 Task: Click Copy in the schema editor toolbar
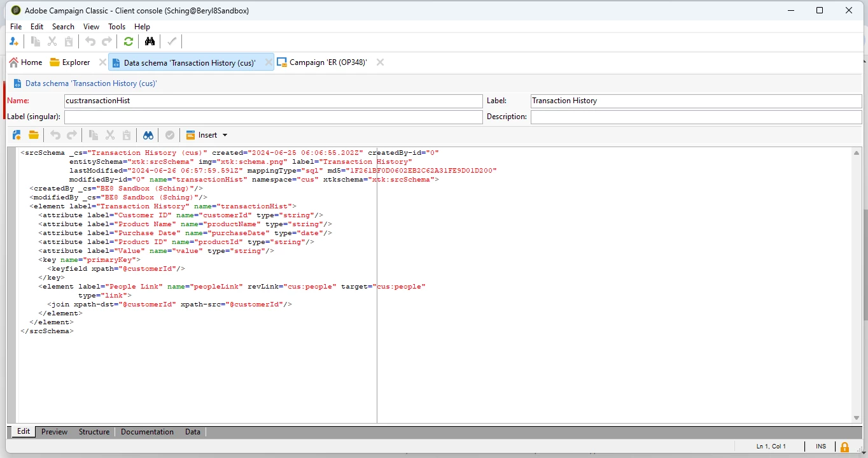(94, 135)
